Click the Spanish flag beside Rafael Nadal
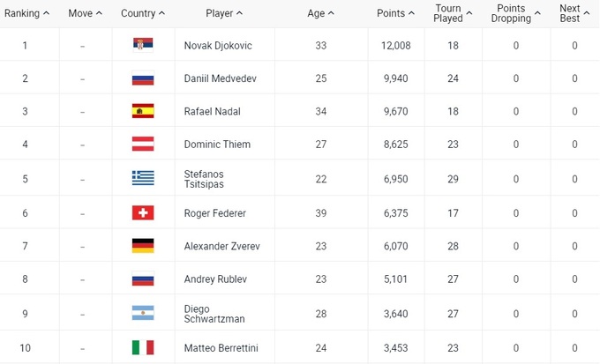The height and width of the screenshot is (364, 600). (x=142, y=111)
